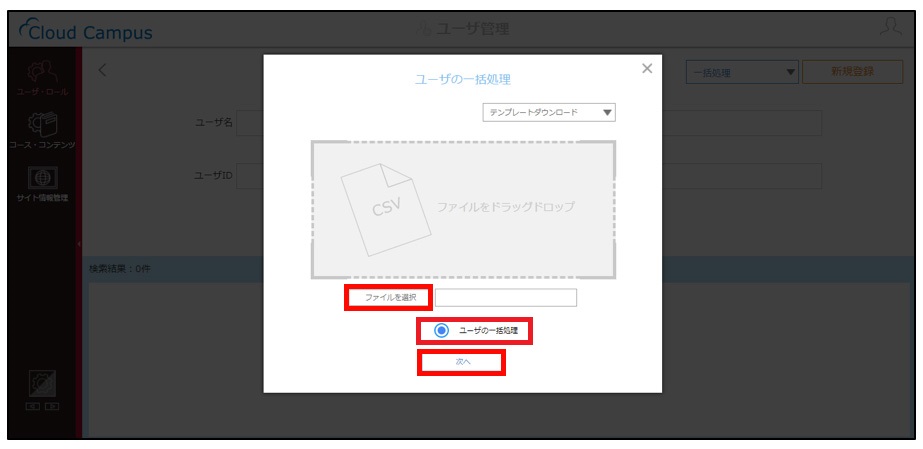Open the 一括処理 dropdown in the header

[742, 73]
